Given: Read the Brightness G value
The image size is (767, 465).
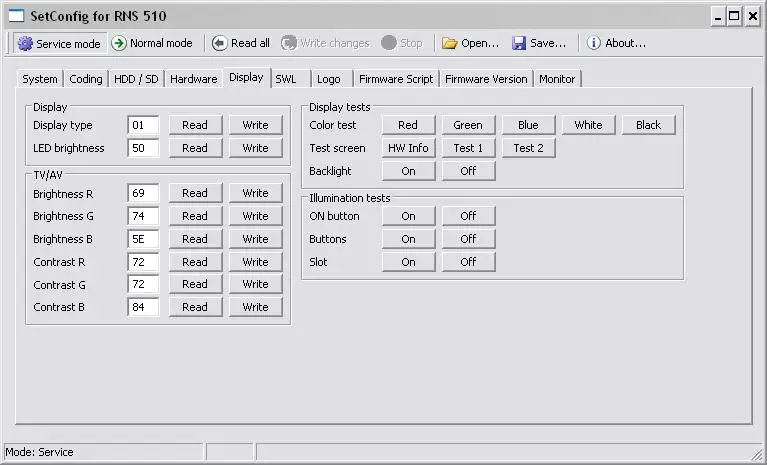Looking at the screenshot, I should coord(195,216).
